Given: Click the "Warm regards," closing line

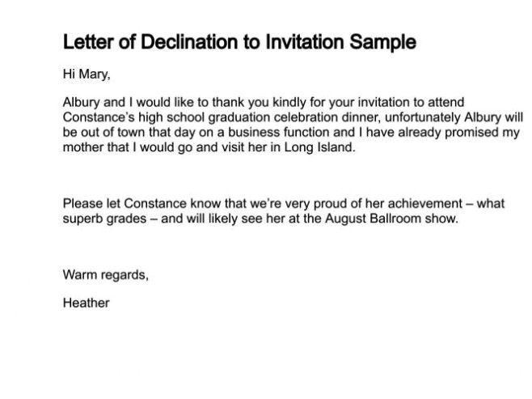Looking at the screenshot, I should (106, 274).
